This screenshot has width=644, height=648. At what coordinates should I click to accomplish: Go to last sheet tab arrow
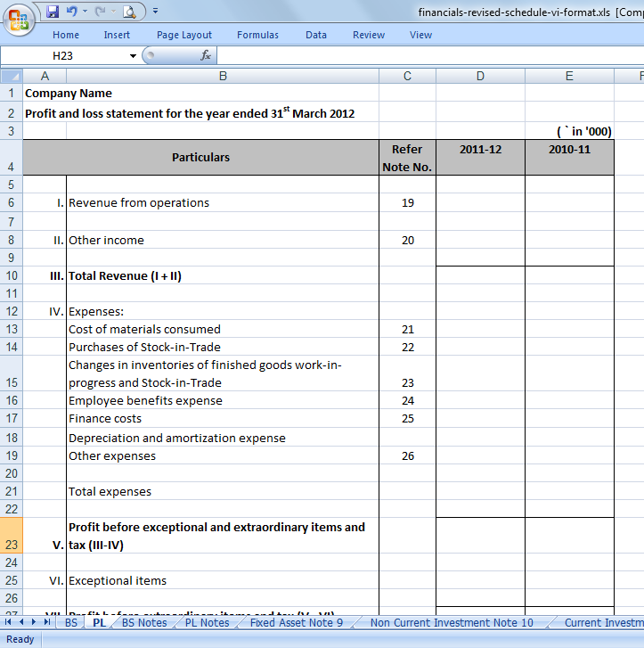(47, 622)
